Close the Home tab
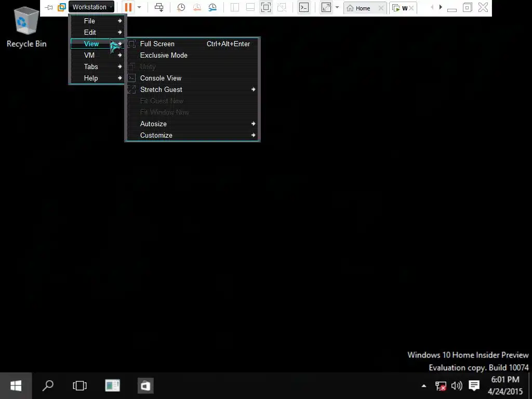 [x=381, y=8]
